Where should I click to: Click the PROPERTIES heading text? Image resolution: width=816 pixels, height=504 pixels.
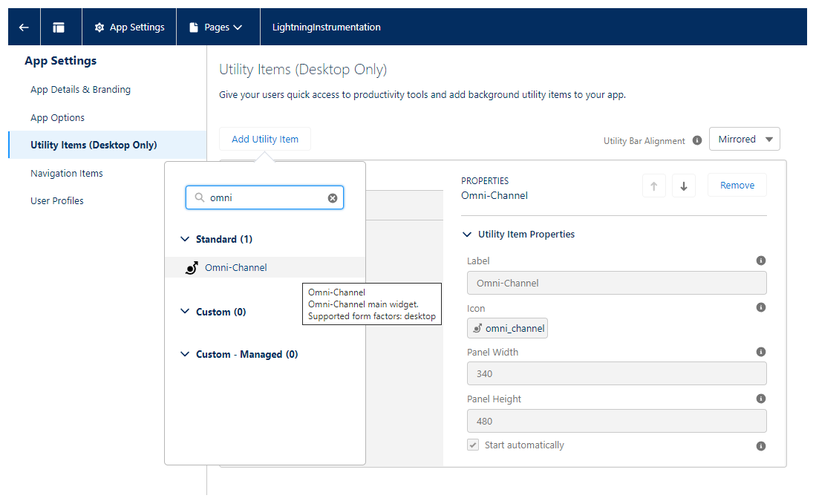click(x=485, y=181)
